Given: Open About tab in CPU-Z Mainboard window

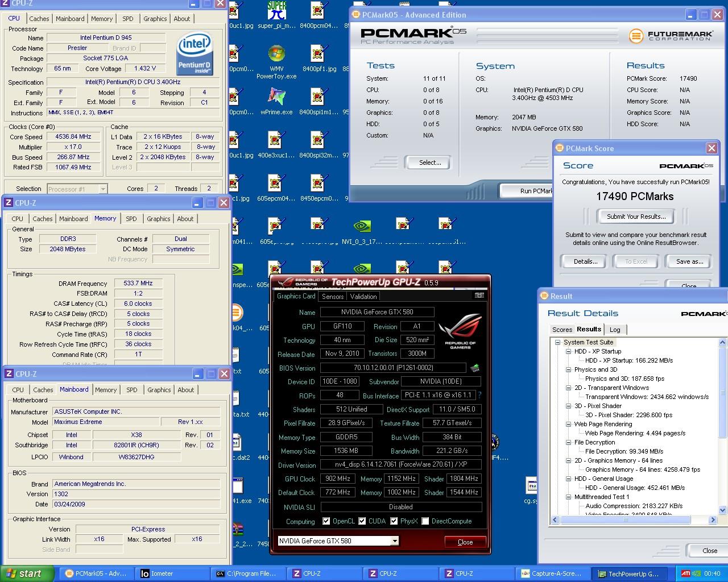Looking at the screenshot, I should pyautogui.click(x=186, y=390).
